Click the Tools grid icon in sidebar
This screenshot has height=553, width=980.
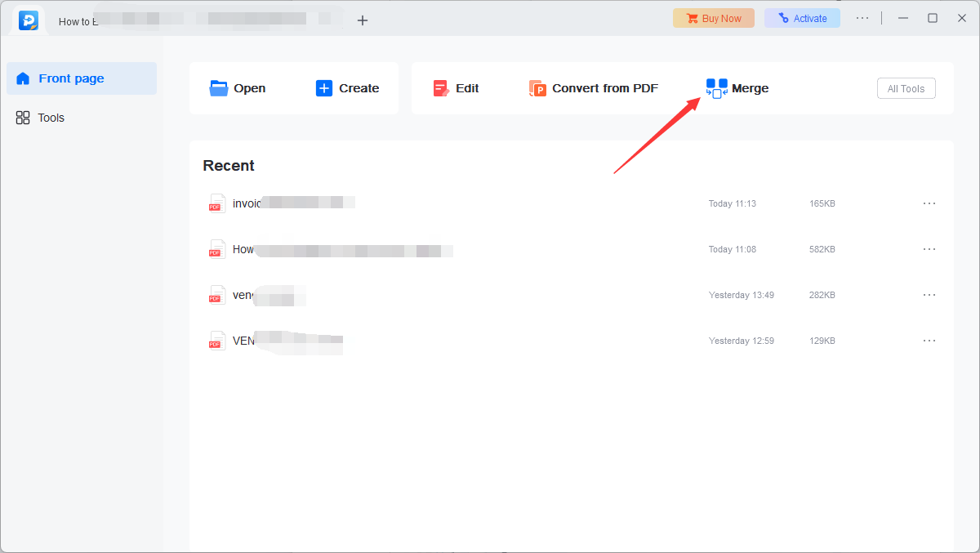point(23,118)
